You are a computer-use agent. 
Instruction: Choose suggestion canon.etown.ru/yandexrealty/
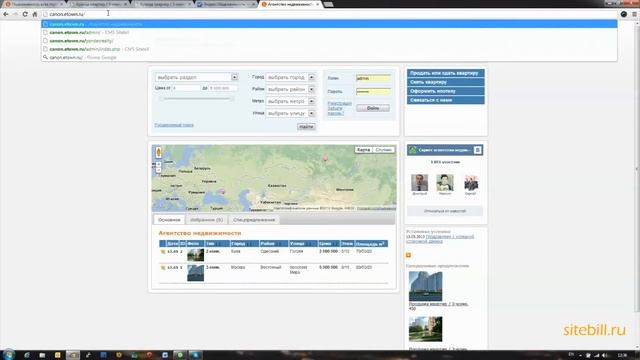[329, 41]
